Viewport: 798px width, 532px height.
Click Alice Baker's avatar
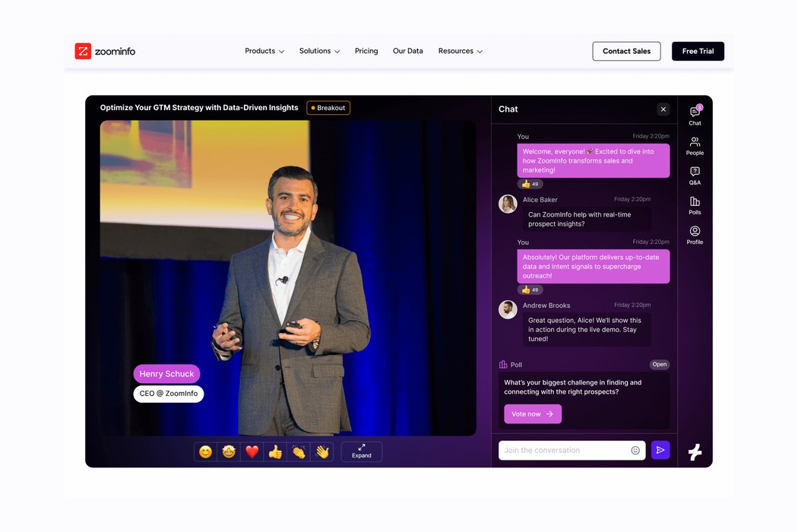[508, 204]
